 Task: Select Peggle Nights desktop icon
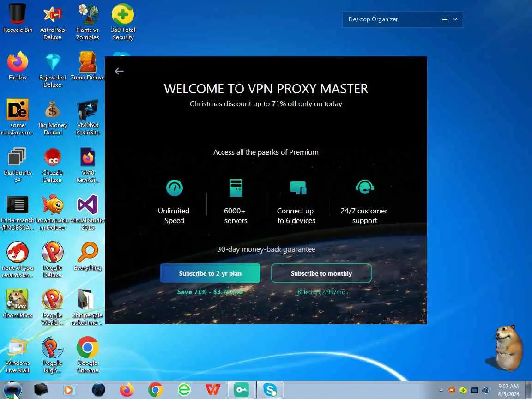(x=53, y=355)
